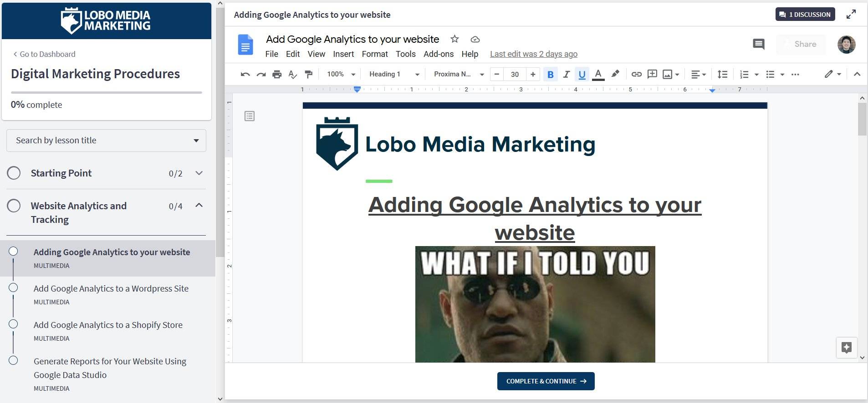The width and height of the screenshot is (868, 403).
Task: Open the Insert menu
Action: click(343, 54)
